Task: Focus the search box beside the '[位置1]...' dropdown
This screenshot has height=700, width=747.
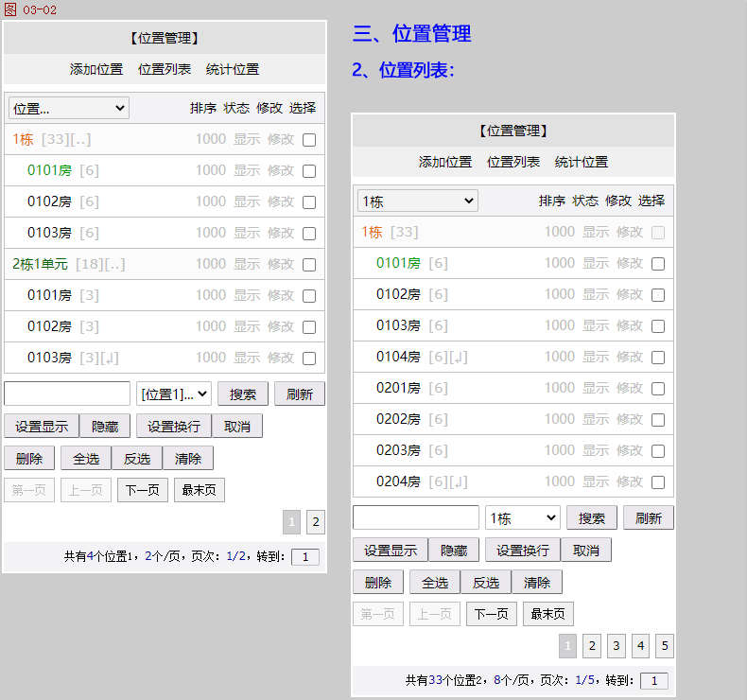Action: (x=67, y=394)
